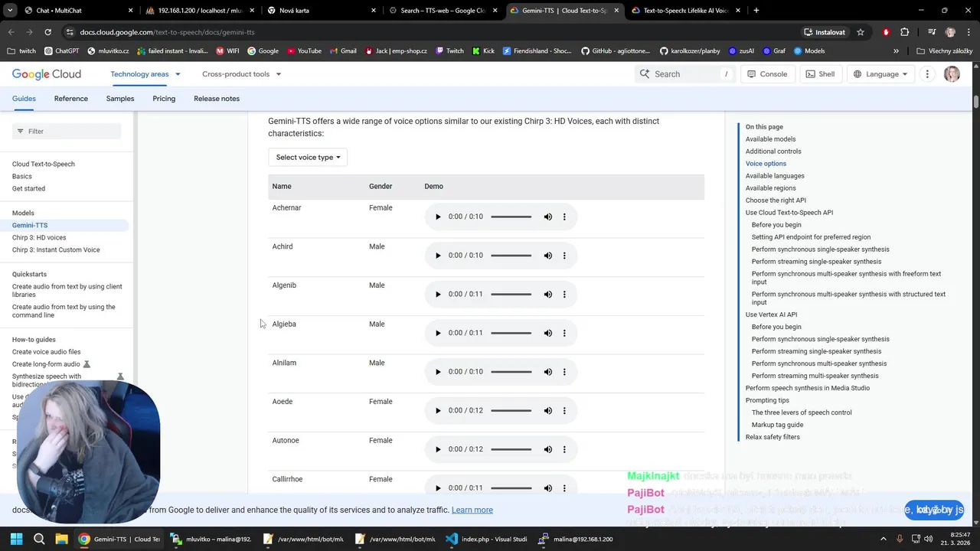Open the YouTube bookmark

304,51
